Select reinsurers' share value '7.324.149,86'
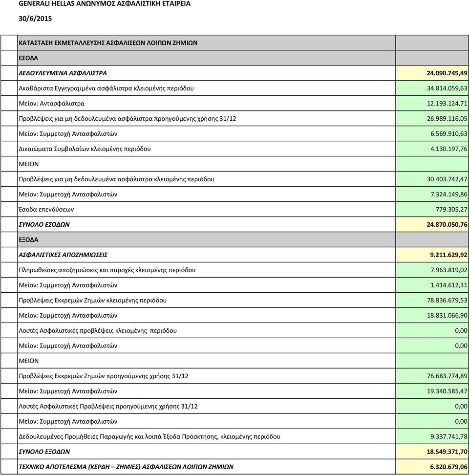 pyautogui.click(x=448, y=195)
